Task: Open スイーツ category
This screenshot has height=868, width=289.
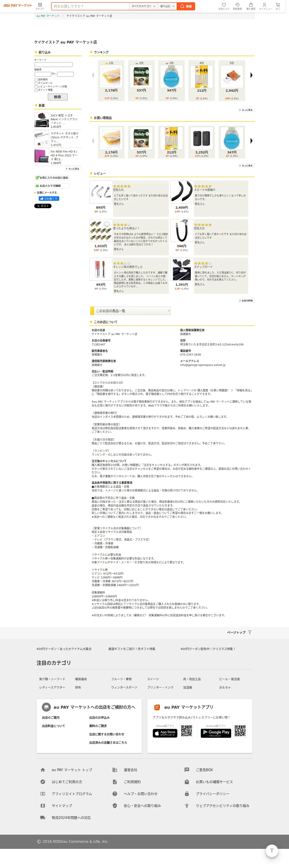Action: [153, 679]
